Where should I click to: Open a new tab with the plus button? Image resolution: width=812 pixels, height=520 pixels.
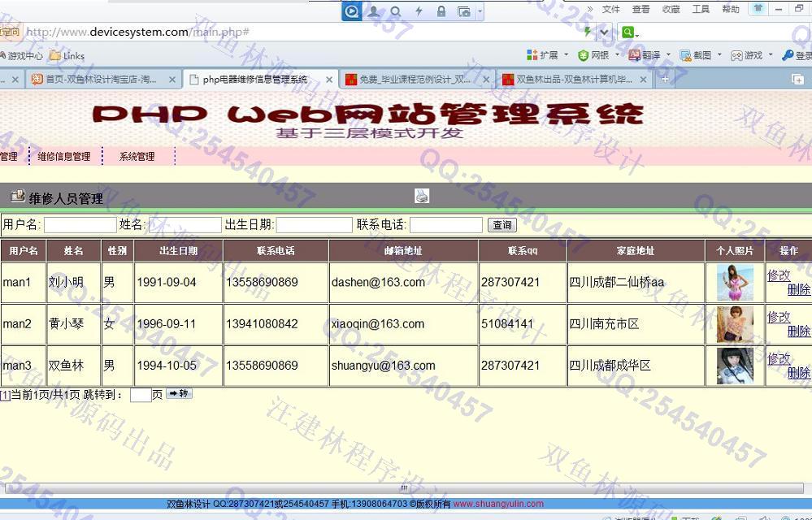pyautogui.click(x=665, y=79)
